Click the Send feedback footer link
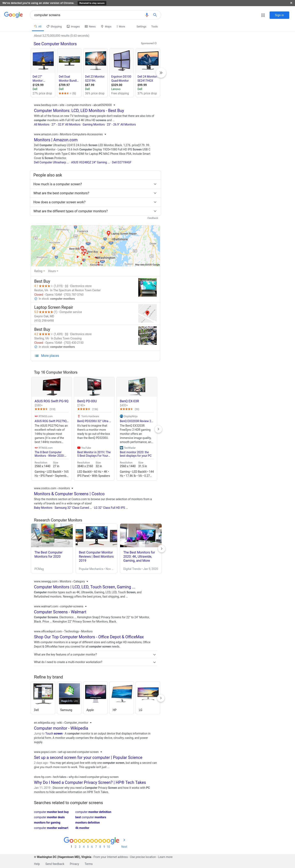295x868 pixels. [55, 864]
